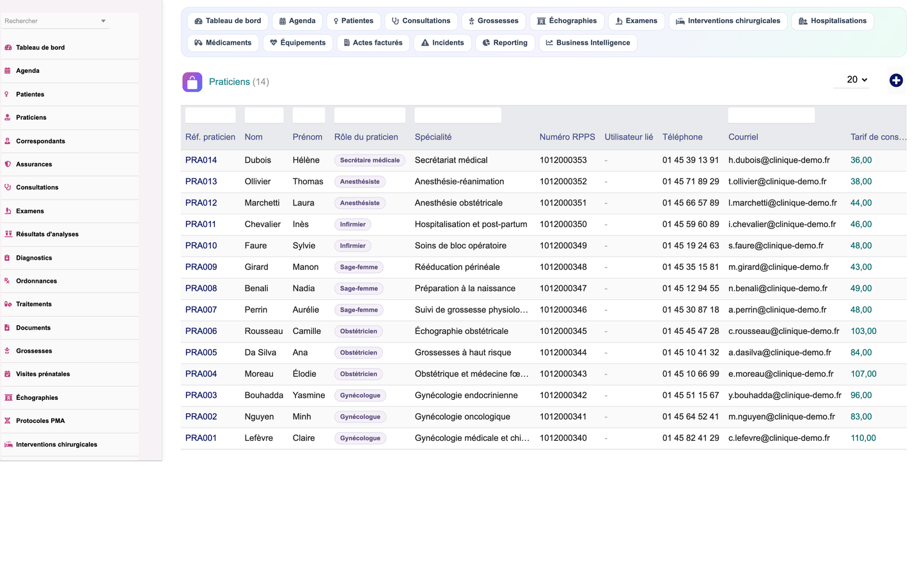This screenshot has width=924, height=572.
Task: Open the Hospitalisations top tab
Action: point(833,21)
